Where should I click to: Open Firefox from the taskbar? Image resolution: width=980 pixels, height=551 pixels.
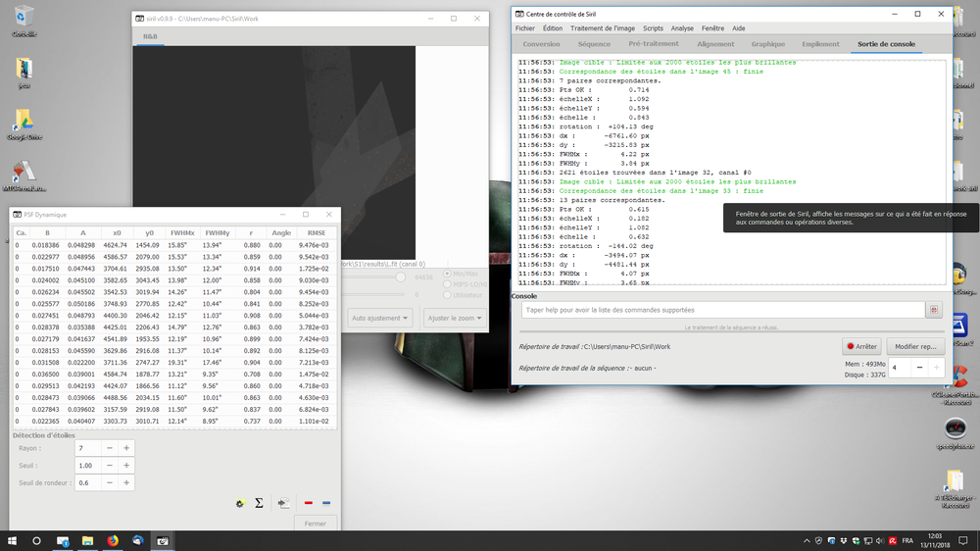pos(113,541)
